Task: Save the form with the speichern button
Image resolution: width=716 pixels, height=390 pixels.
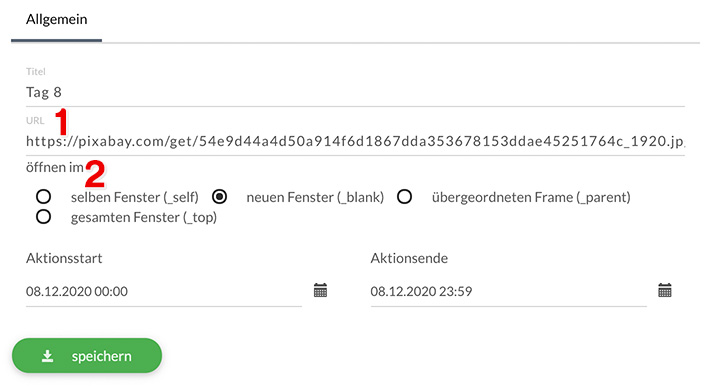Action: click(87, 356)
